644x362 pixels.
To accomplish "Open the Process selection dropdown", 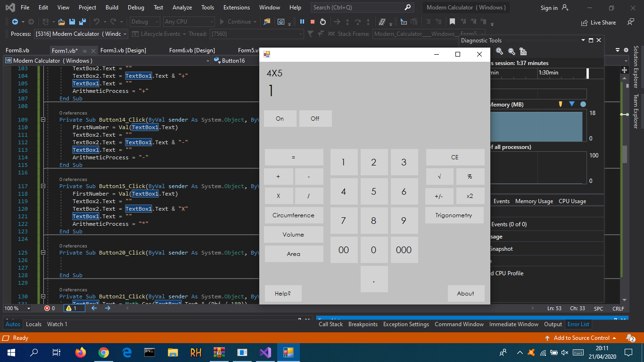I will [x=81, y=34].
